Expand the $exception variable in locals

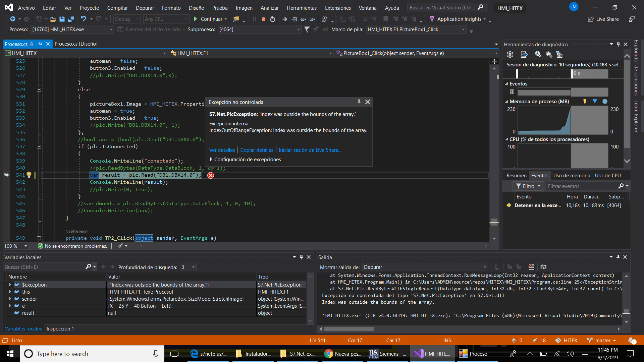click(10, 285)
